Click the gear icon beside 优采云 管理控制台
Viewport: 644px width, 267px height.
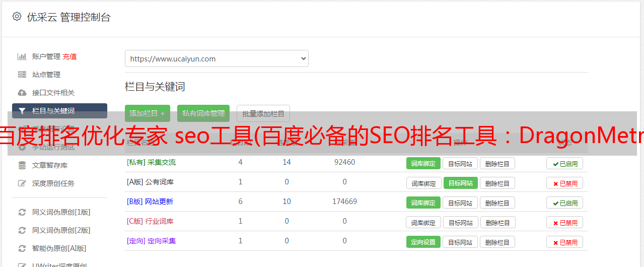click(x=17, y=17)
